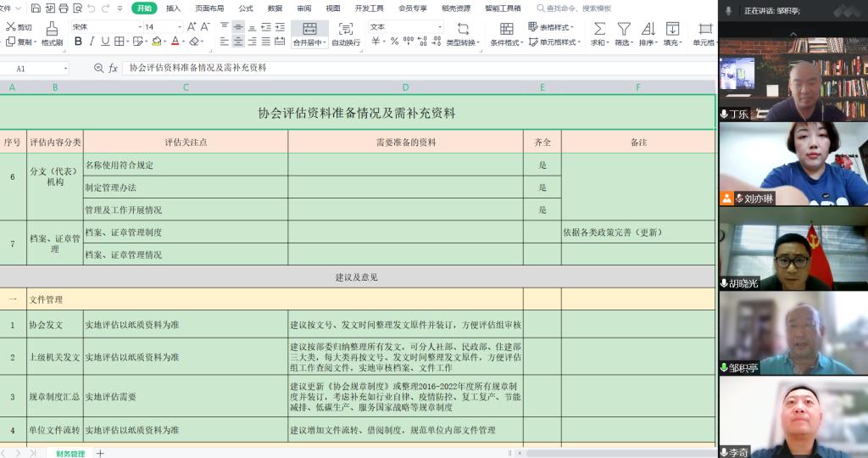Click the Sort (排序) icon

[x=648, y=29]
